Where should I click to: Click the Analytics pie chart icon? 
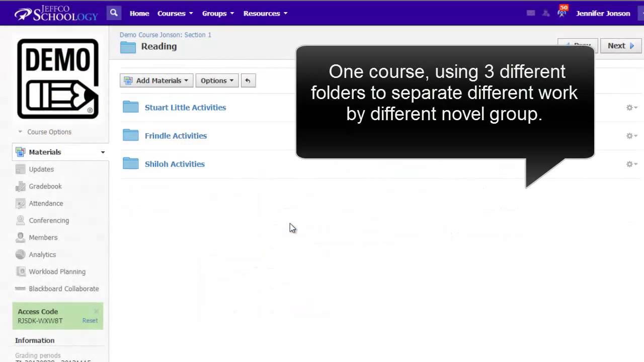pos(20,255)
